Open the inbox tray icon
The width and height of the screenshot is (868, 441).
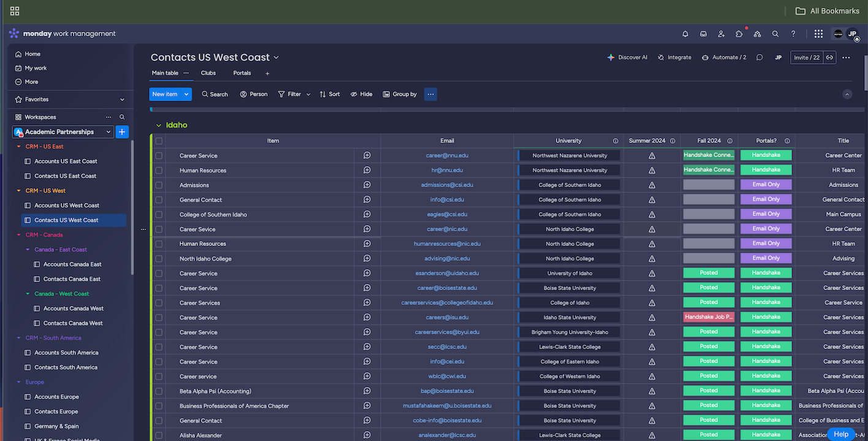coord(704,34)
